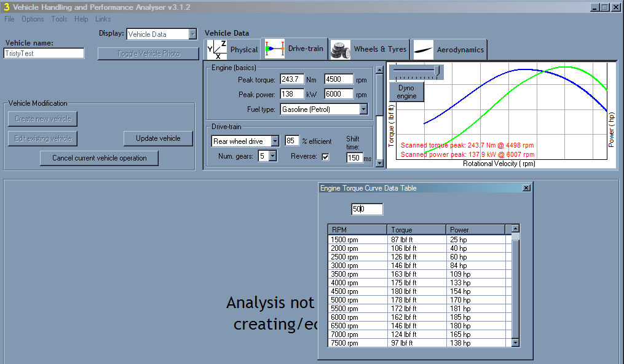Open the File menu
The width and height of the screenshot is (624, 364).
pos(9,19)
